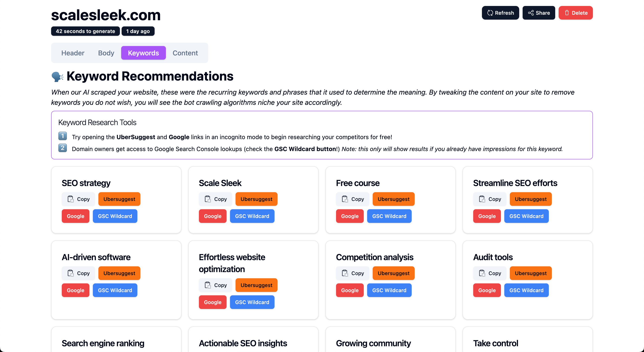Select the Content tab

(x=185, y=53)
